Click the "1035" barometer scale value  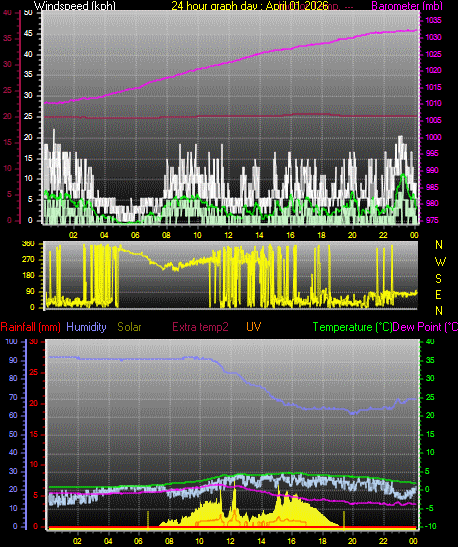(433, 20)
